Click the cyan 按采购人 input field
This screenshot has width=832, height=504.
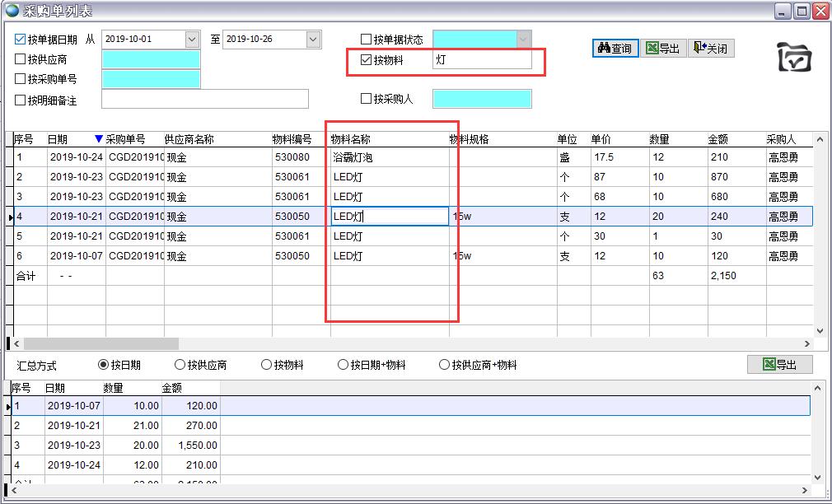click(482, 99)
